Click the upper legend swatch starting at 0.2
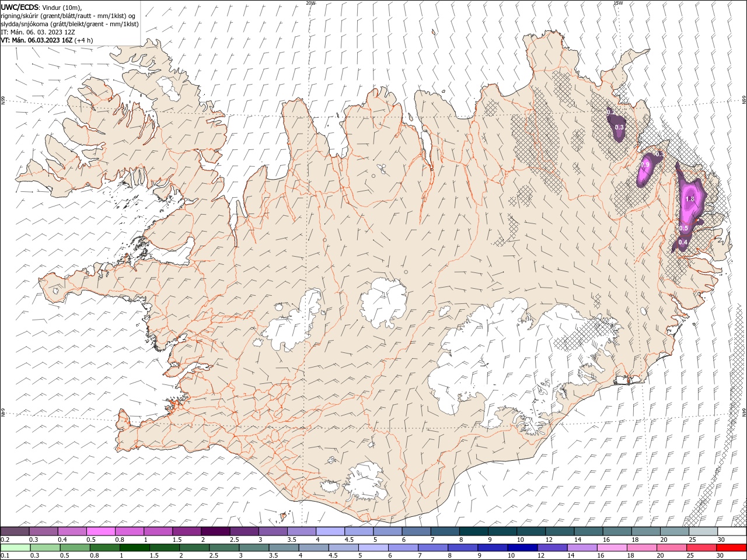The height and width of the screenshot is (560, 747). pos(15,531)
